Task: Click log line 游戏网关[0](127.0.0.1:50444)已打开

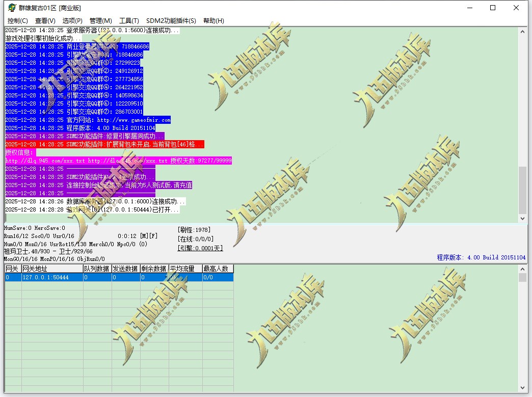Action: point(92,209)
